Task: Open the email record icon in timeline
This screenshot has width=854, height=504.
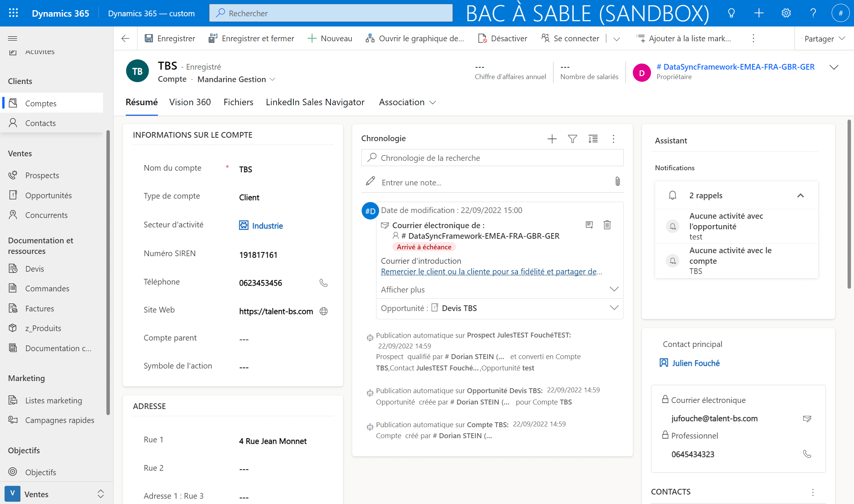Action: (x=589, y=225)
